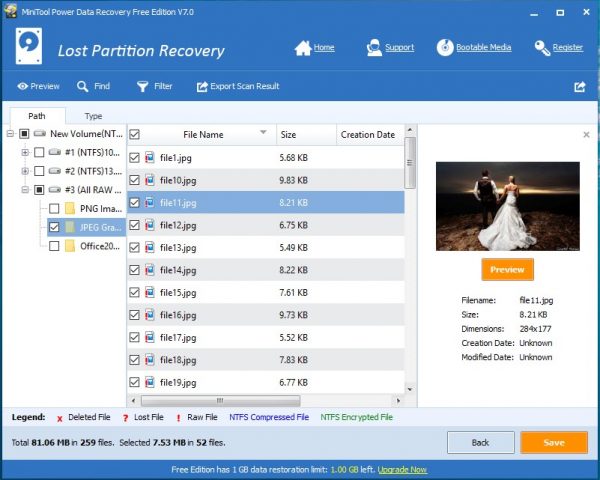Click the Export Scan Result icon
Viewport: 600px width, 480px height.
tap(202, 87)
